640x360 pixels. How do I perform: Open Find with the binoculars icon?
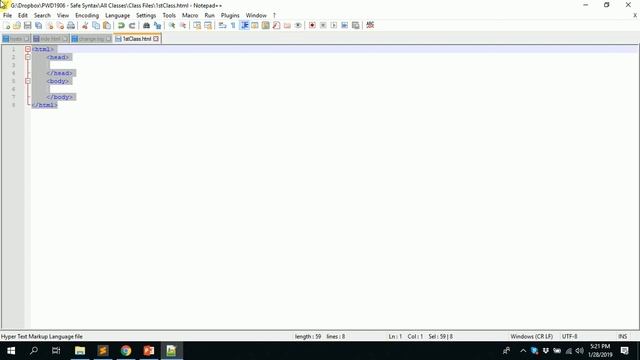146,25
